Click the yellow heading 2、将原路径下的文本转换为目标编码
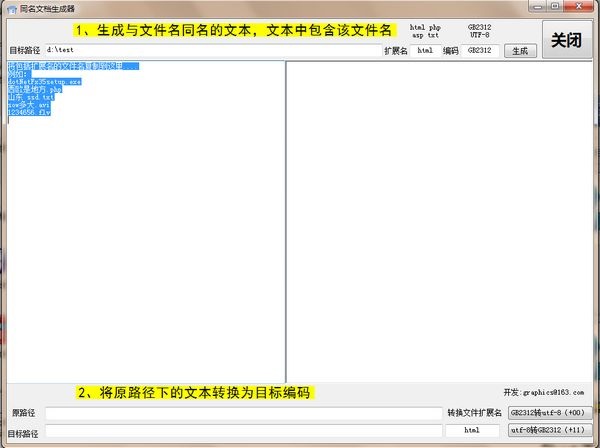The width and height of the screenshot is (600, 448). [x=195, y=393]
